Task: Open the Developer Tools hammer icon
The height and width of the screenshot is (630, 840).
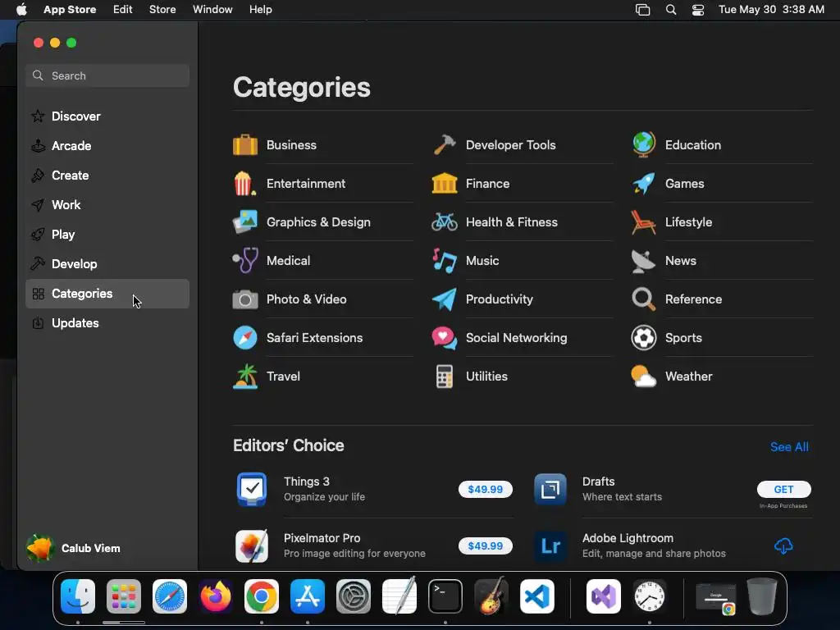Action: [x=445, y=144]
